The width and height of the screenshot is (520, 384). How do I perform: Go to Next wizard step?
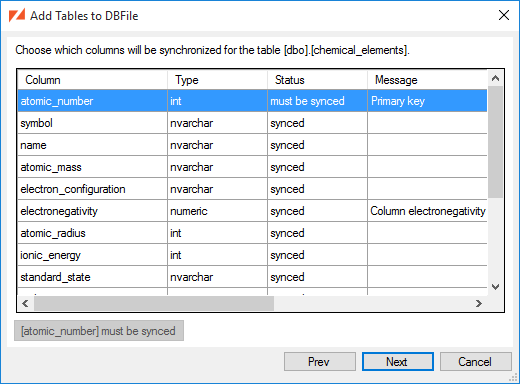pos(398,362)
